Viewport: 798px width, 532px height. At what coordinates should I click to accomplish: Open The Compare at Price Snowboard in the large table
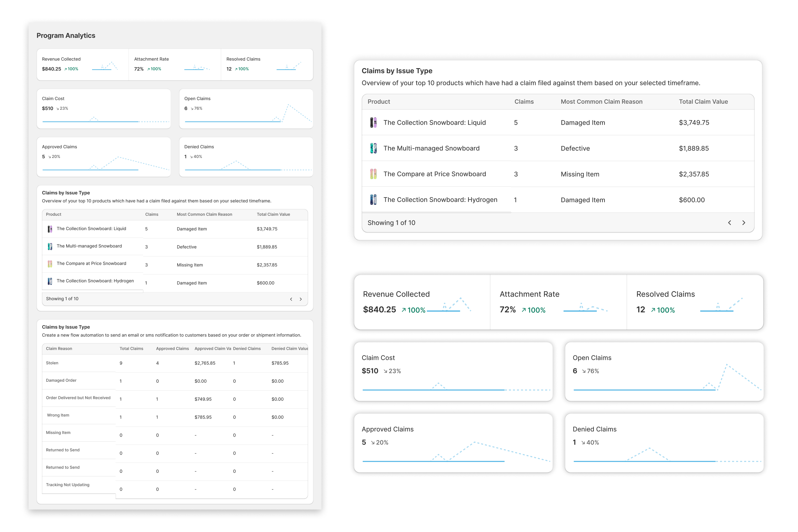click(435, 174)
